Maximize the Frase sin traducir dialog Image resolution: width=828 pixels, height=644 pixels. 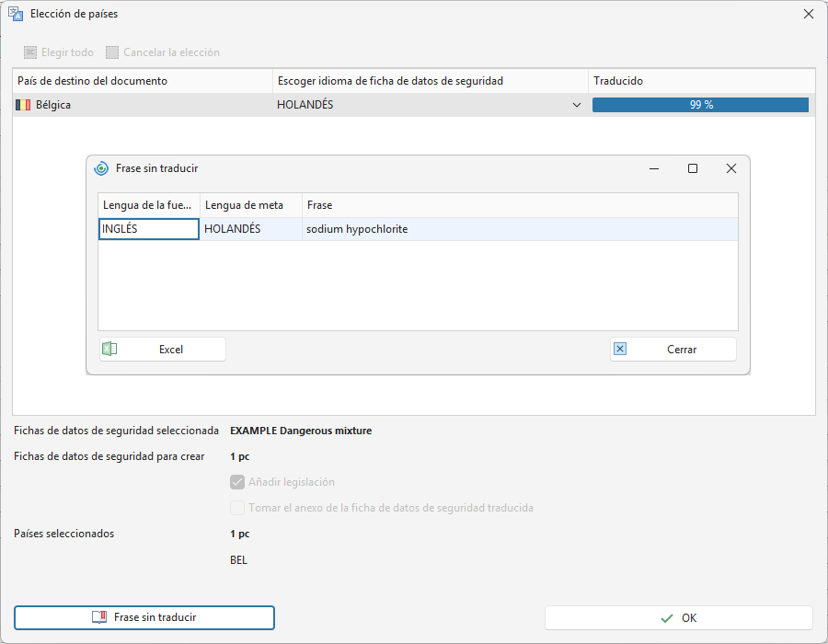[x=693, y=168]
